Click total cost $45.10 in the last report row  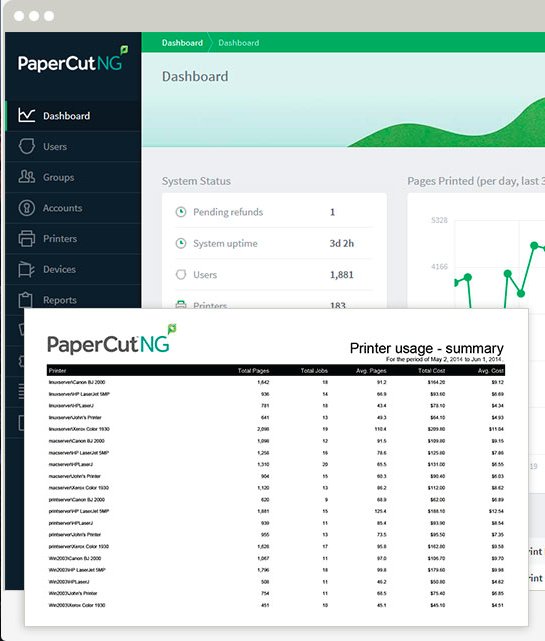pyautogui.click(x=437, y=605)
